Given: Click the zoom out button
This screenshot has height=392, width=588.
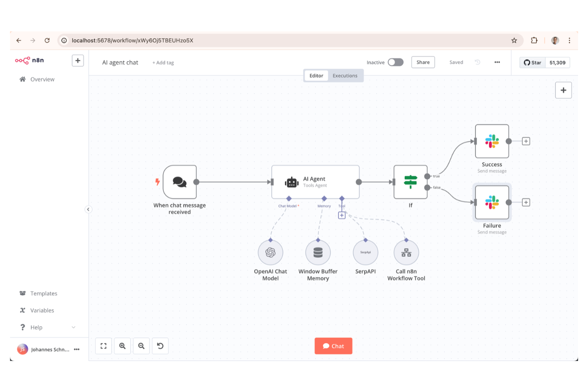Looking at the screenshot, I should [x=141, y=346].
